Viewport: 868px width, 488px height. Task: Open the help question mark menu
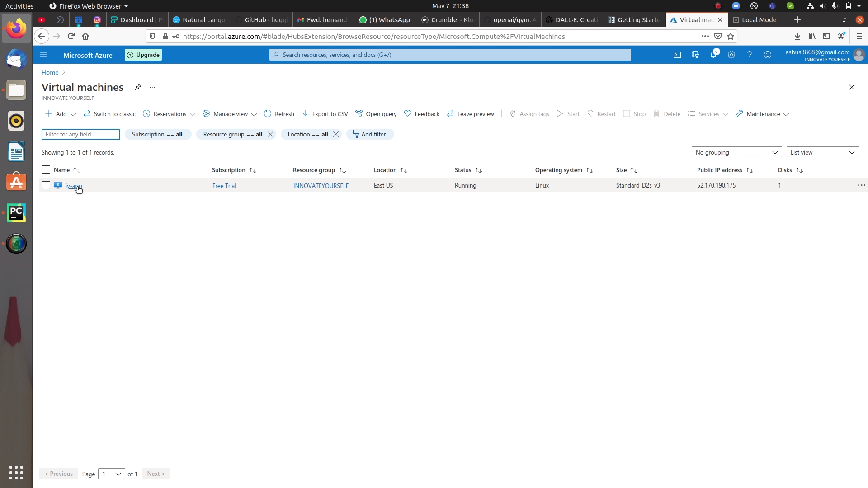click(x=750, y=55)
